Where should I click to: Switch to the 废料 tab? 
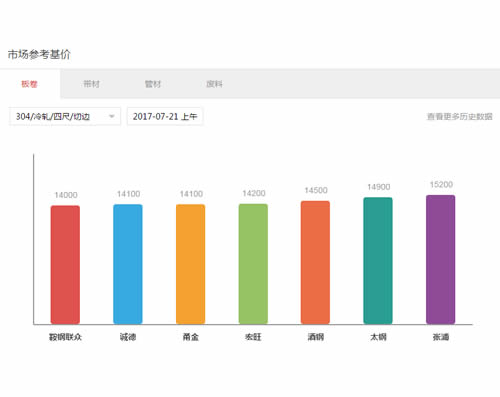tap(214, 84)
